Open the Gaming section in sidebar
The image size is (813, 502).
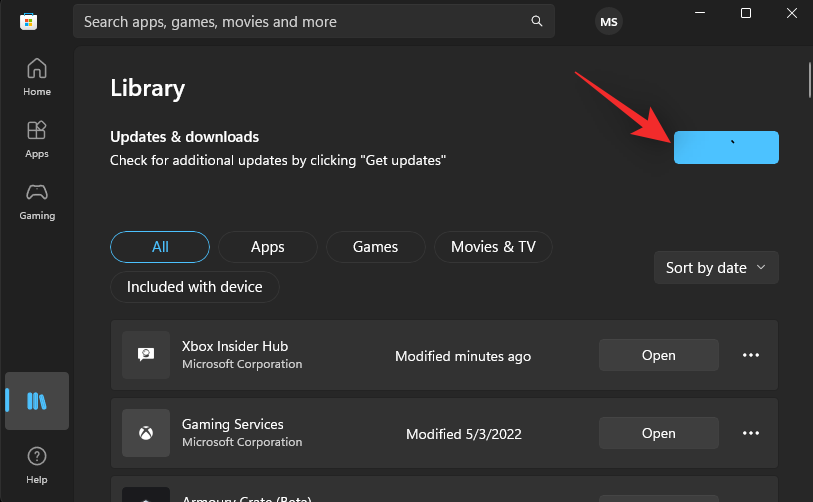(37, 201)
